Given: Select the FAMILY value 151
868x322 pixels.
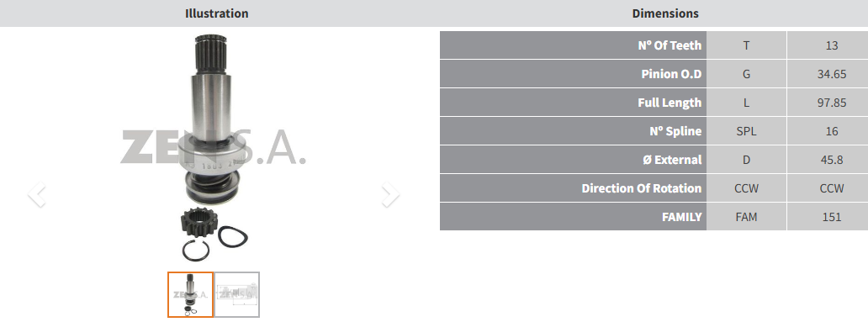Looking at the screenshot, I should (x=832, y=217).
